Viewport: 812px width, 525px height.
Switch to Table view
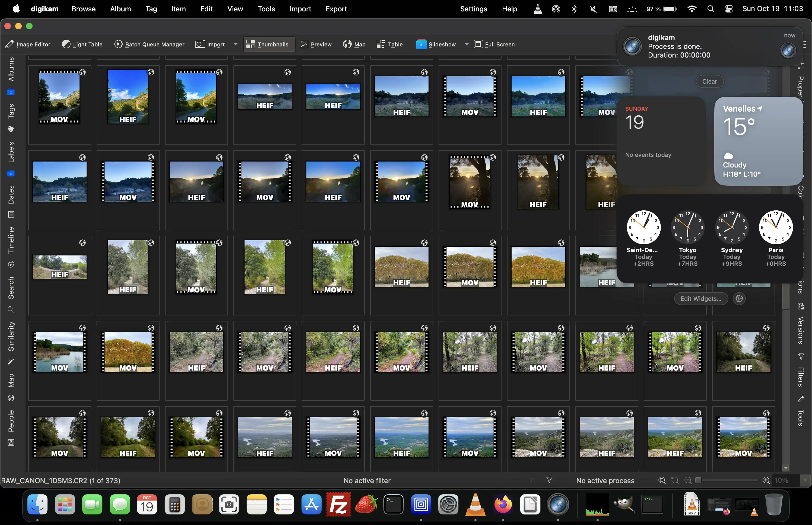click(x=389, y=44)
